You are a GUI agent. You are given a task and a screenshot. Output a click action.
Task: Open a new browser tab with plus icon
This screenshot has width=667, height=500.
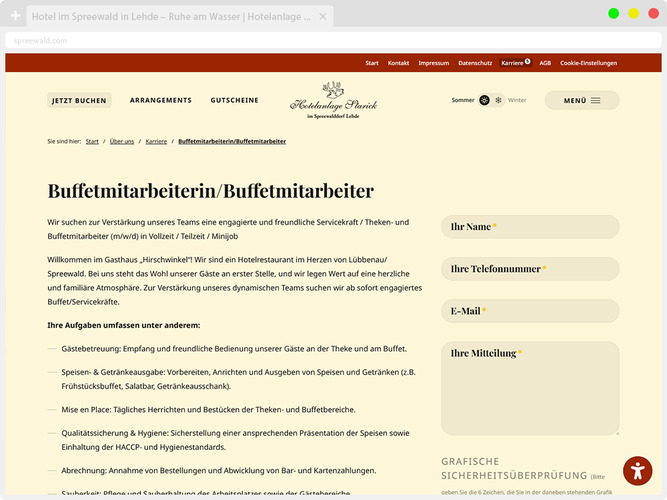coord(15,17)
